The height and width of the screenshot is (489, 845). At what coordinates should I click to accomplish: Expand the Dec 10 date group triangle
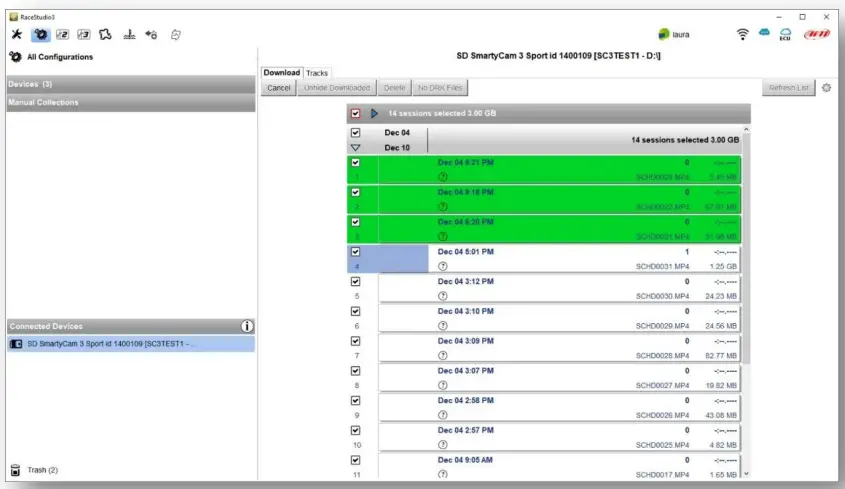[x=355, y=147]
